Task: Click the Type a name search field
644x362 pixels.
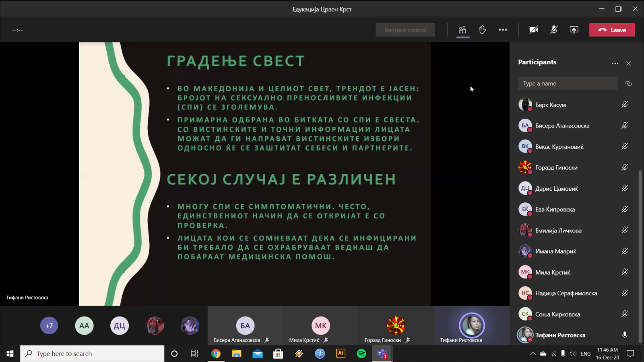Action: 568,84
